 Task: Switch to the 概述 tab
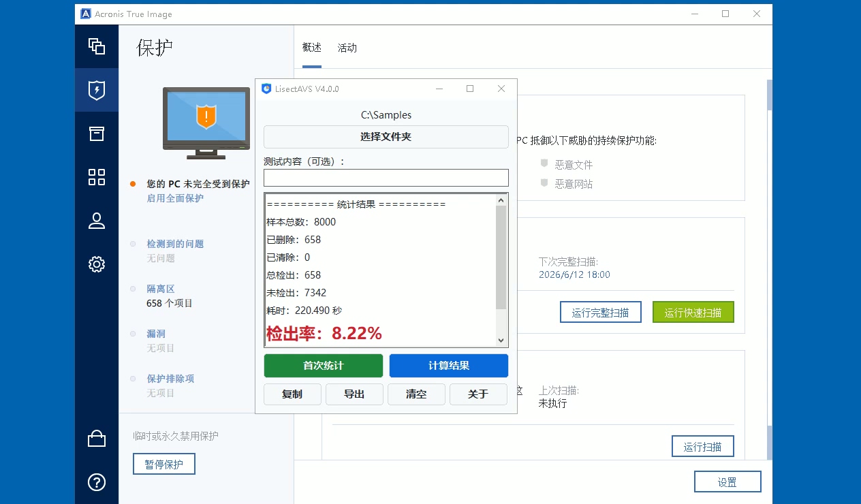click(x=311, y=48)
